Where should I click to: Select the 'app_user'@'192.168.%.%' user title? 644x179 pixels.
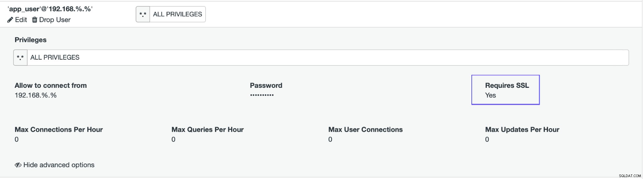[50, 9]
